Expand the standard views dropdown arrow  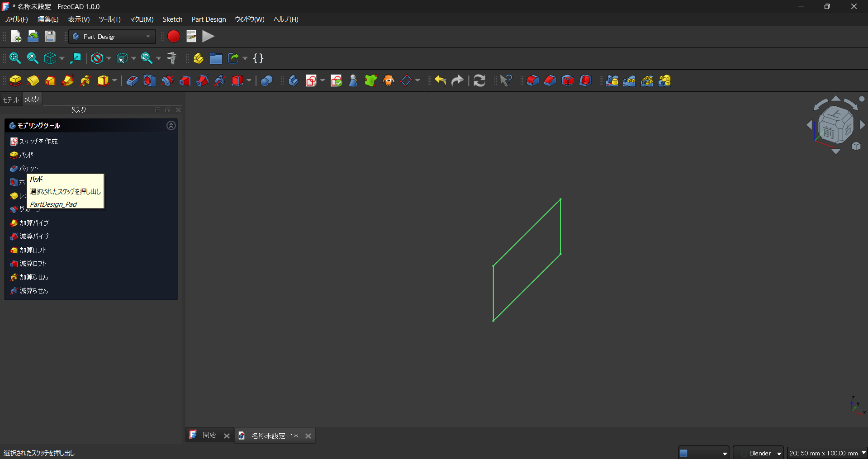click(x=62, y=58)
